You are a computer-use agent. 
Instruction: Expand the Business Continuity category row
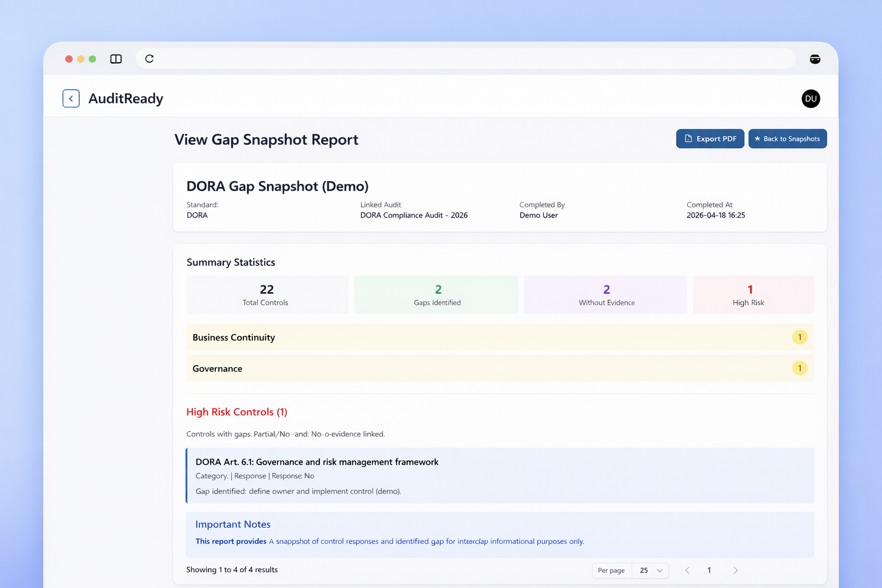(x=500, y=338)
